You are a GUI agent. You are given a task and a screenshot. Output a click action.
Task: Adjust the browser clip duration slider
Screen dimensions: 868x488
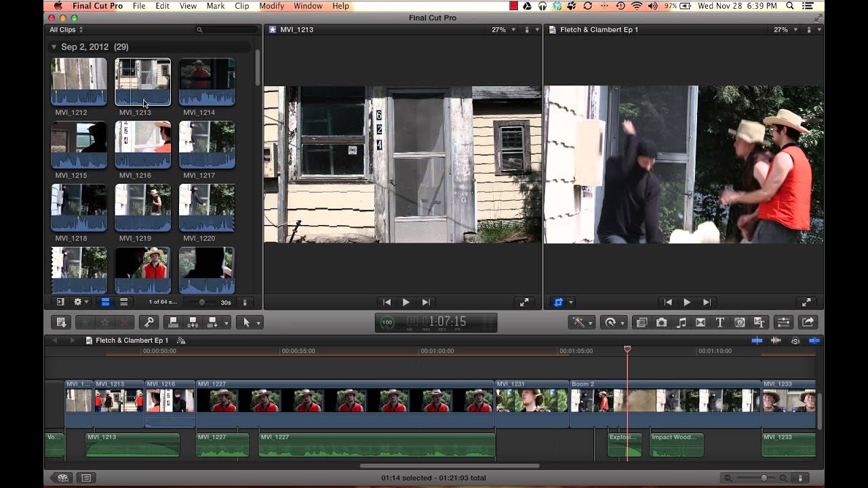pos(202,302)
